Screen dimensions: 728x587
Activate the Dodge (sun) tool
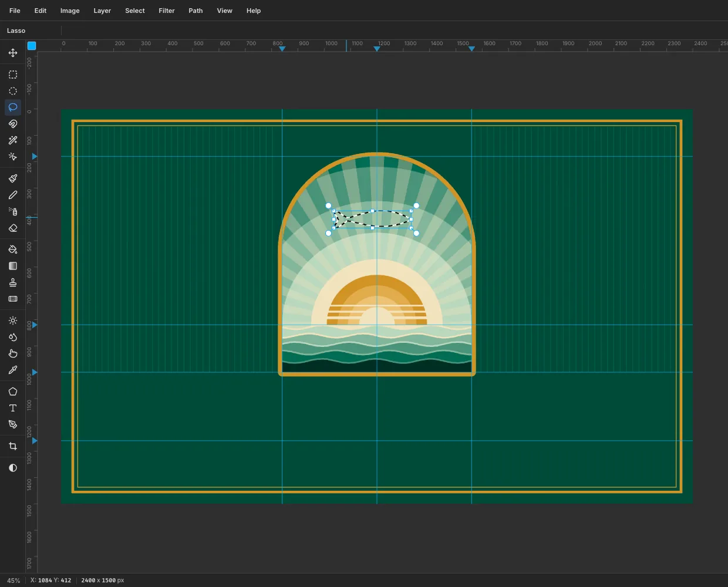(13, 321)
